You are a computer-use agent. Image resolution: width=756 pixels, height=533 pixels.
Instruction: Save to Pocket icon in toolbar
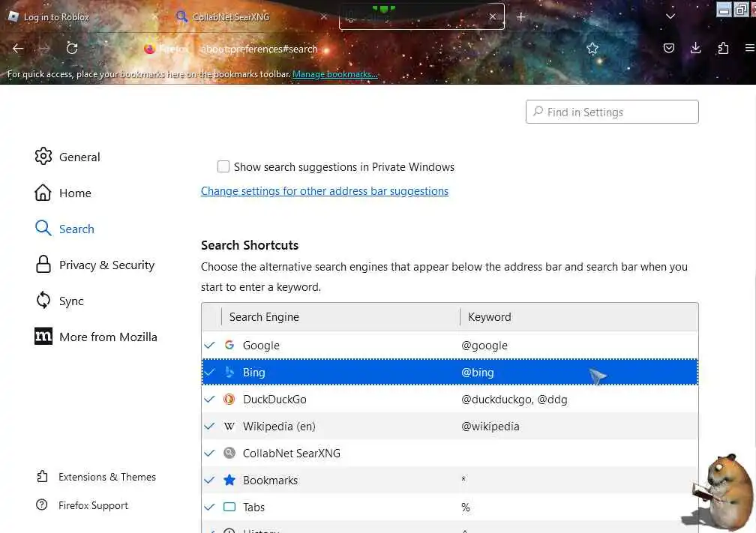(x=669, y=48)
